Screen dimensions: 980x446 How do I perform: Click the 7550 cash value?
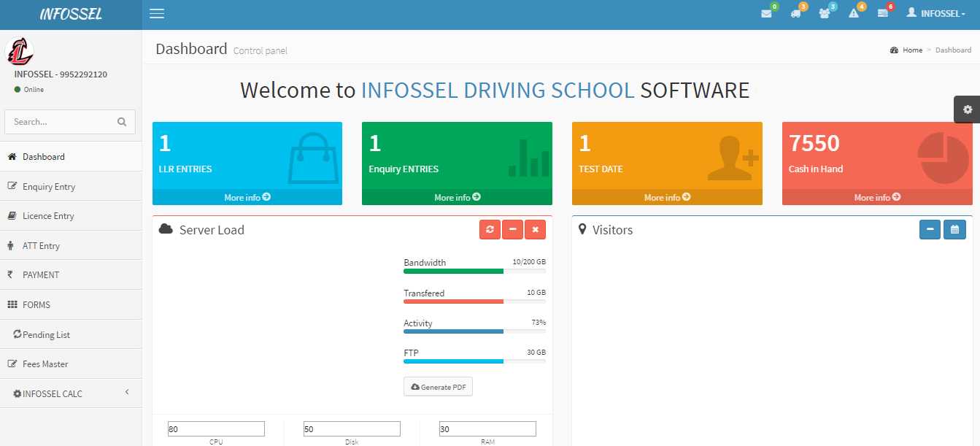point(814,143)
